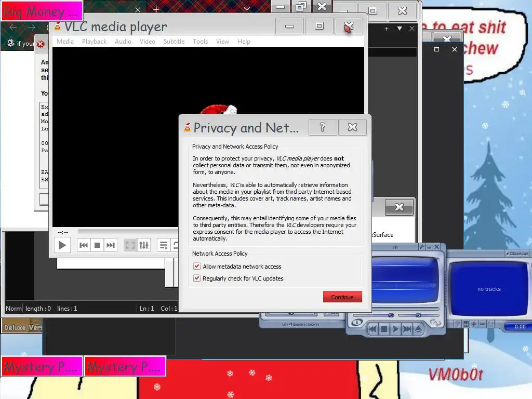Screen dimensions: 532x399
Task: Toggle the VLC playlist view icon
Action: [164, 245]
